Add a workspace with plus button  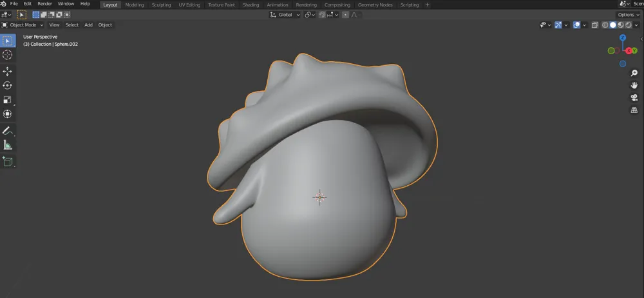pos(427,5)
